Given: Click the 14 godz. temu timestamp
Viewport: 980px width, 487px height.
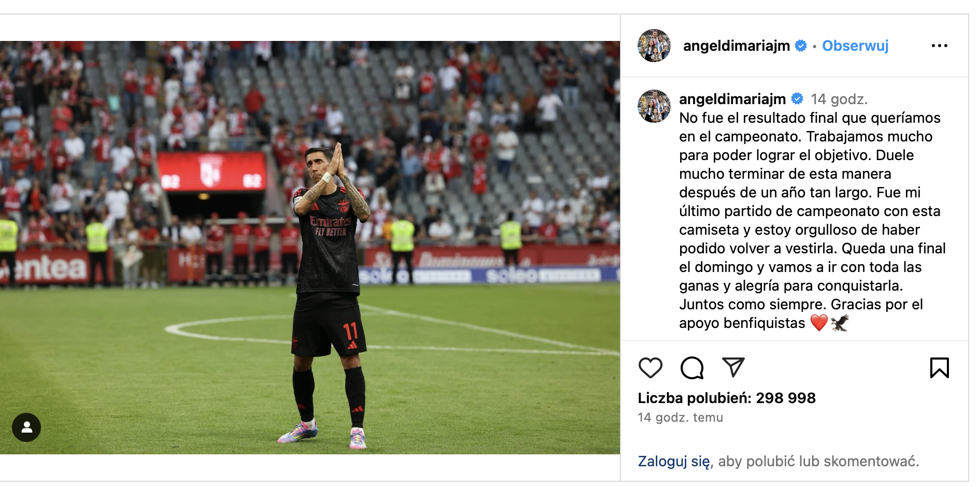Looking at the screenshot, I should pyautogui.click(x=680, y=417).
